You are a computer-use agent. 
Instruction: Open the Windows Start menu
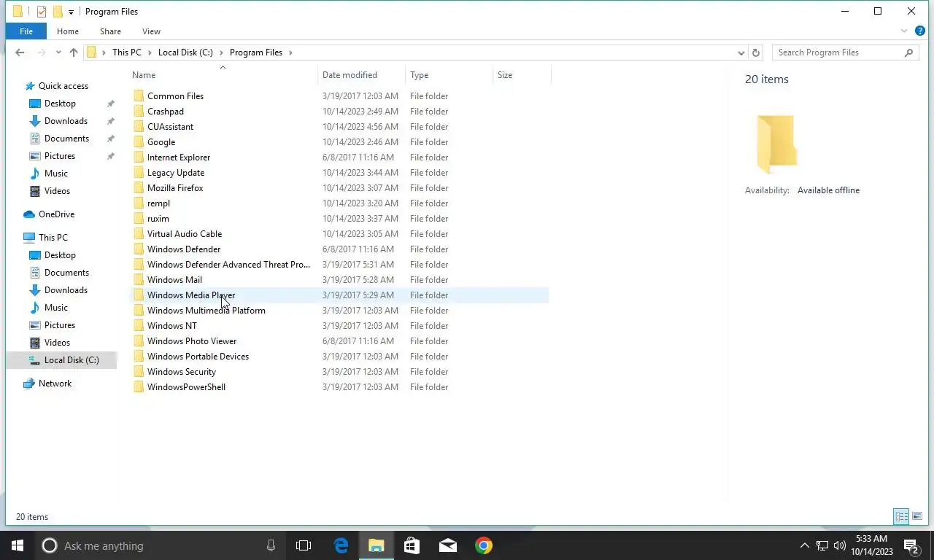(x=18, y=545)
